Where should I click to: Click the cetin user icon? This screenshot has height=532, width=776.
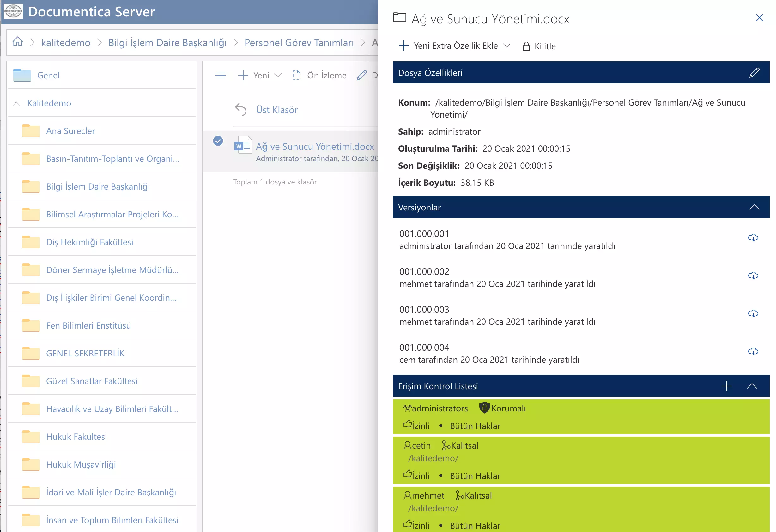click(x=407, y=445)
